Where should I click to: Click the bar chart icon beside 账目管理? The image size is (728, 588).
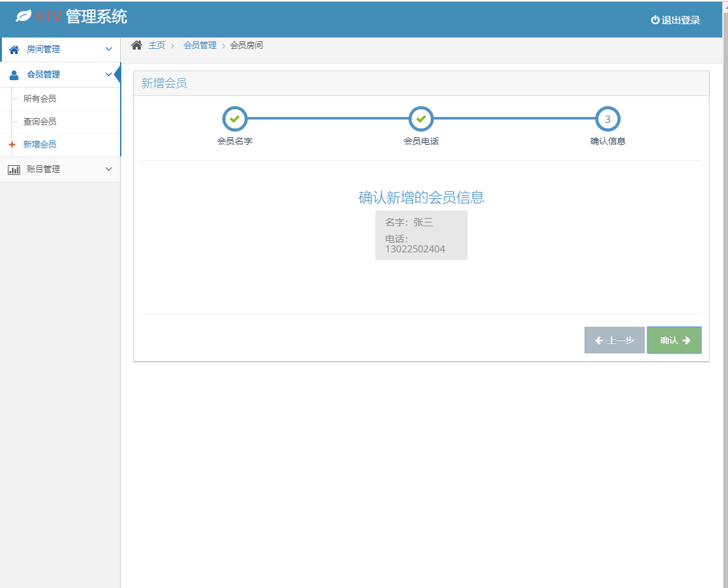click(14, 169)
